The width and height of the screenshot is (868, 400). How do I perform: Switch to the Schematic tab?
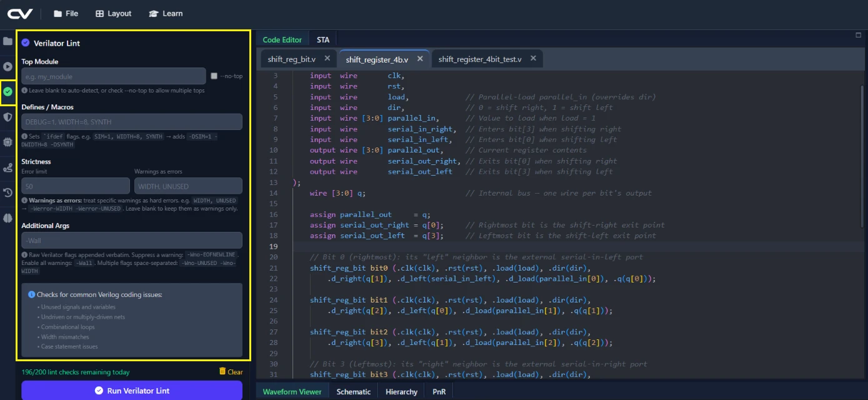click(x=354, y=392)
